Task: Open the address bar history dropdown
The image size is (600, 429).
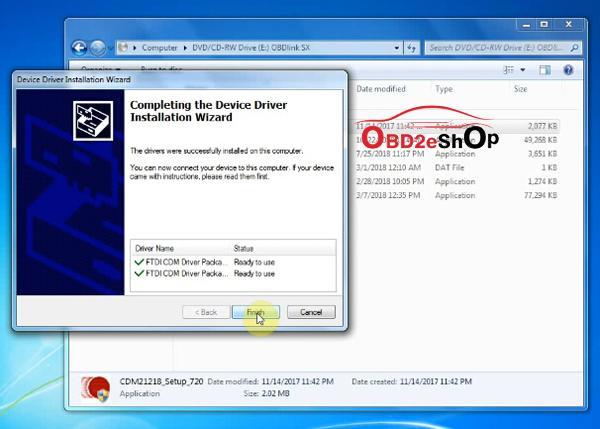Action: (396, 48)
